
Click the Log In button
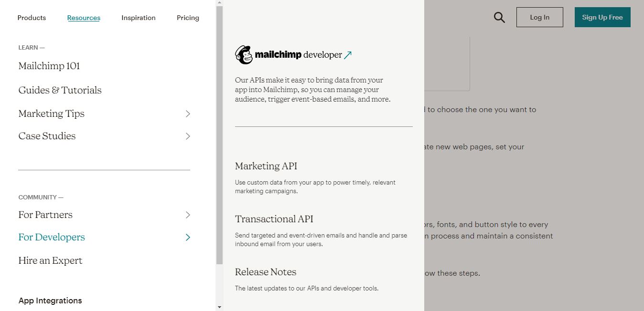(540, 17)
